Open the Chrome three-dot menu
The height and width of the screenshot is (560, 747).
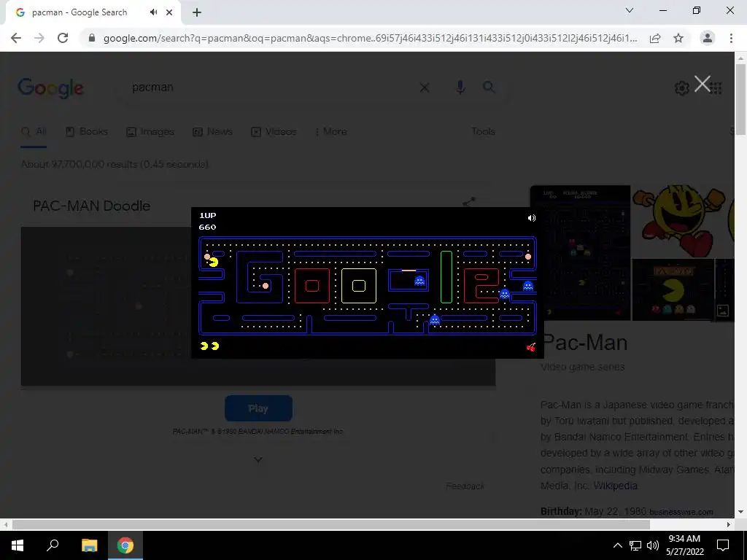[731, 38]
